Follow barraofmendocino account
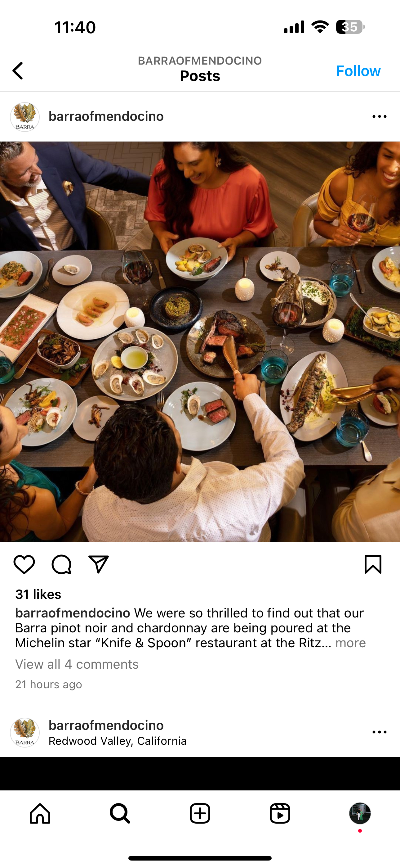This screenshot has height=868, width=400. 358,71
